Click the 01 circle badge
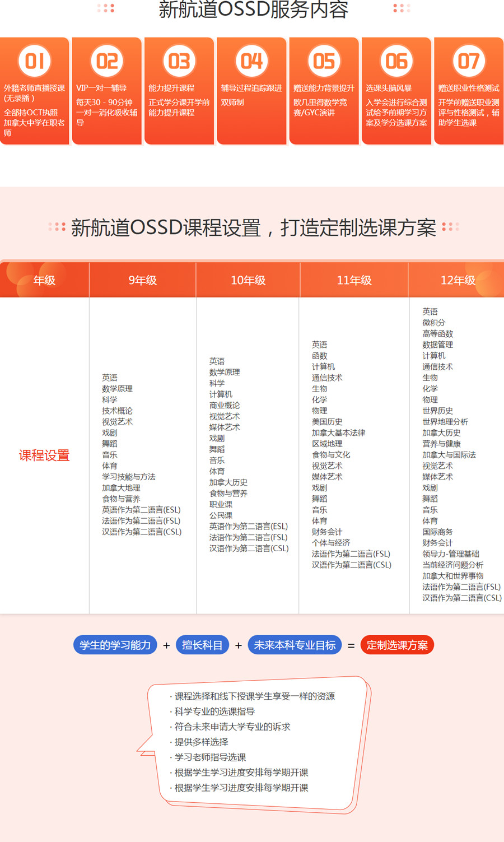 [35, 61]
